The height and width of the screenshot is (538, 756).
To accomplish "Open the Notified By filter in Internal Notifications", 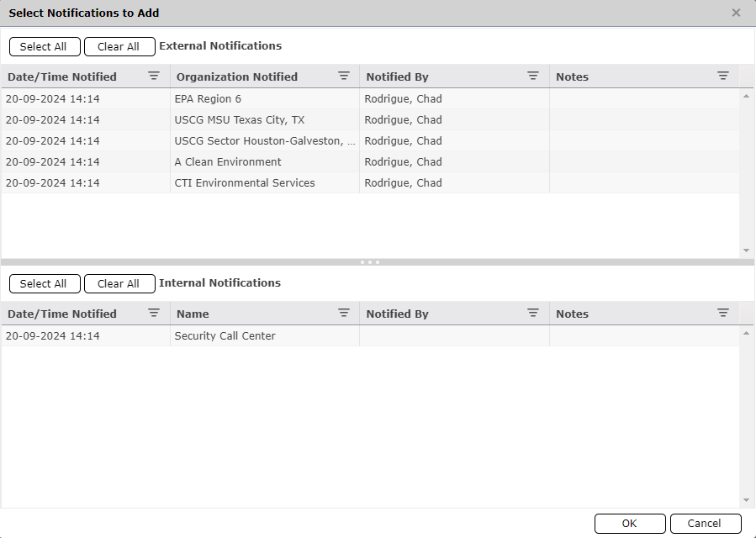I will pyautogui.click(x=533, y=313).
